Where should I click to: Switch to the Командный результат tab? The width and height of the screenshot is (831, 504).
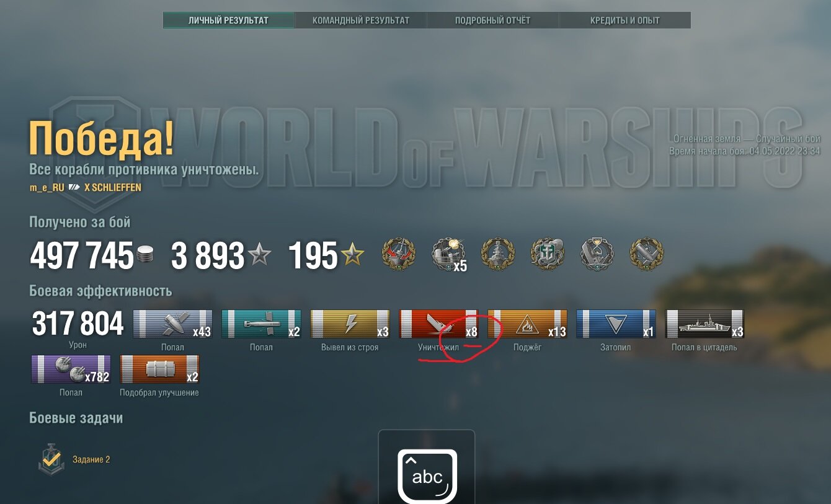(x=361, y=20)
